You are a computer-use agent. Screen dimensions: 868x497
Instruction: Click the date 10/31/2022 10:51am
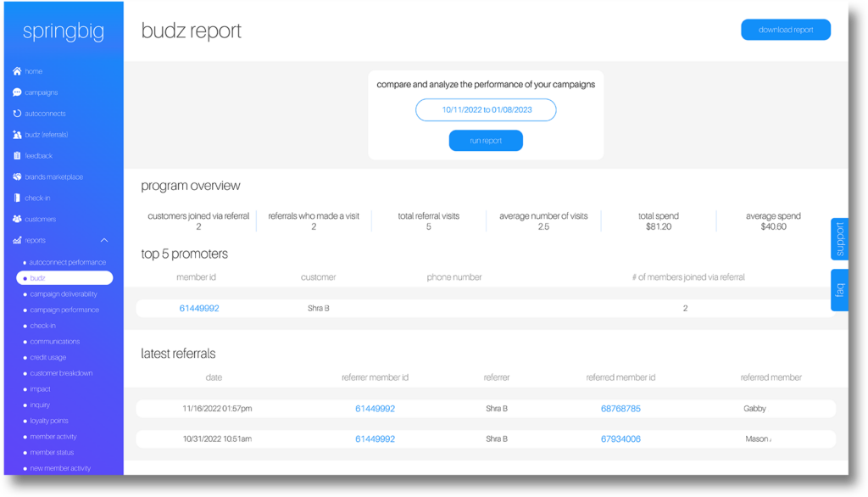217,438
